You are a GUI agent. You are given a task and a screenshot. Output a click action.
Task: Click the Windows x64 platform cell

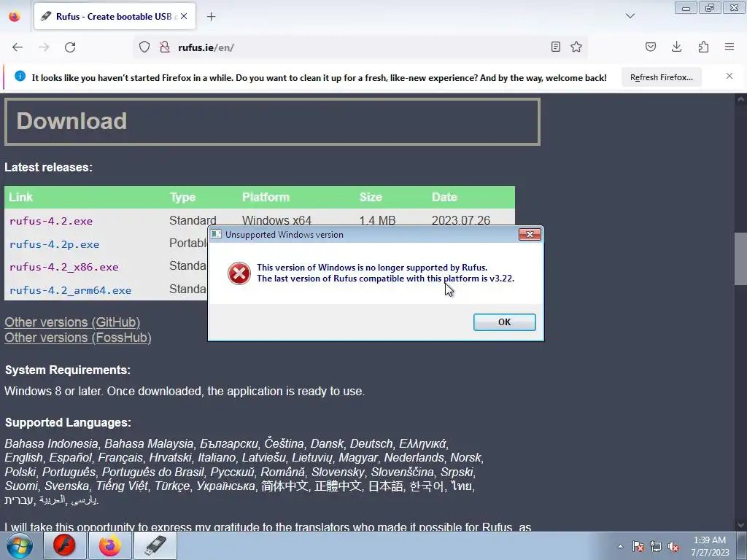pyautogui.click(x=276, y=220)
